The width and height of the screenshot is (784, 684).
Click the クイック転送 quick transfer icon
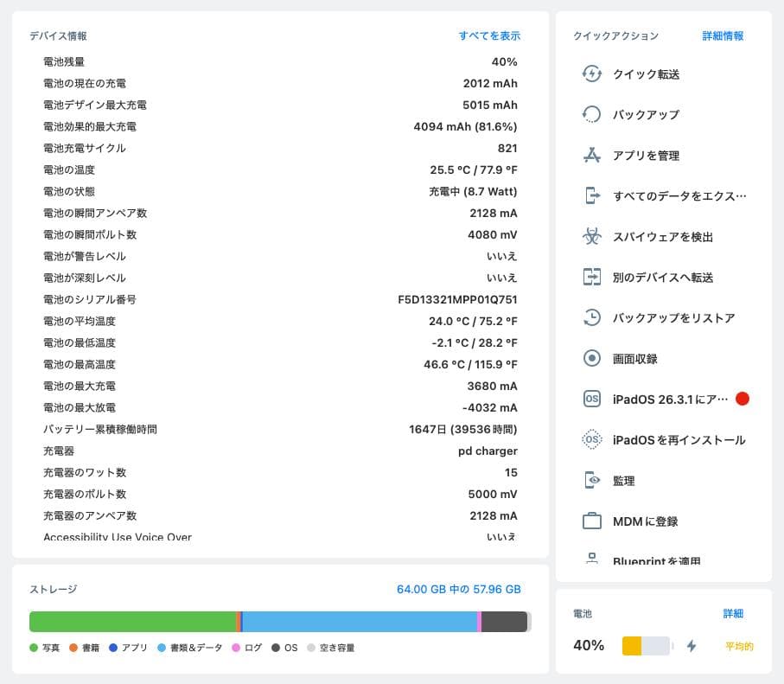tap(591, 74)
